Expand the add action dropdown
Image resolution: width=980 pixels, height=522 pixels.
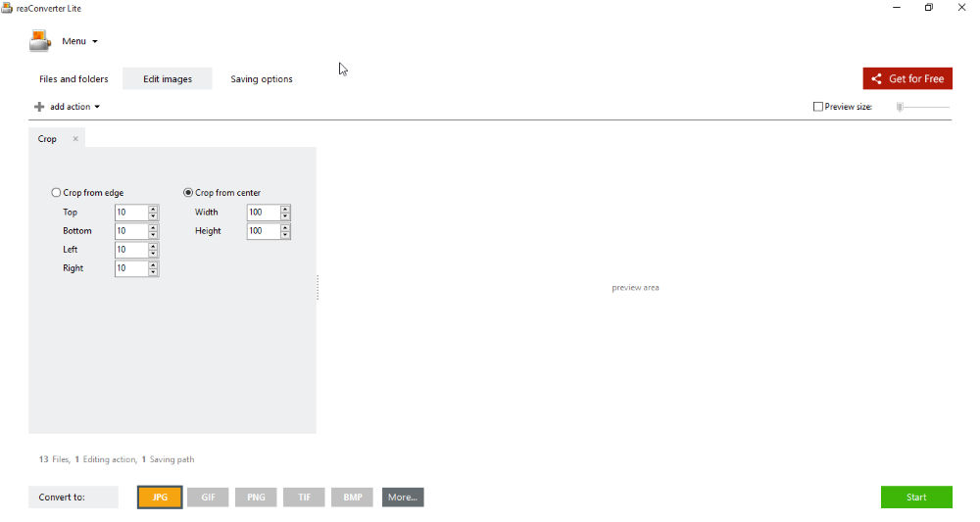tap(74, 107)
